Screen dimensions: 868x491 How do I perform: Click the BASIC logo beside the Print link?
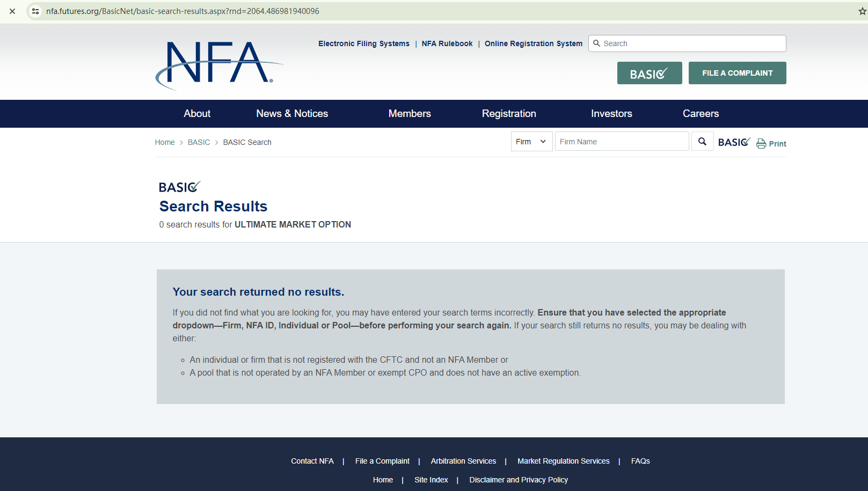(x=734, y=142)
